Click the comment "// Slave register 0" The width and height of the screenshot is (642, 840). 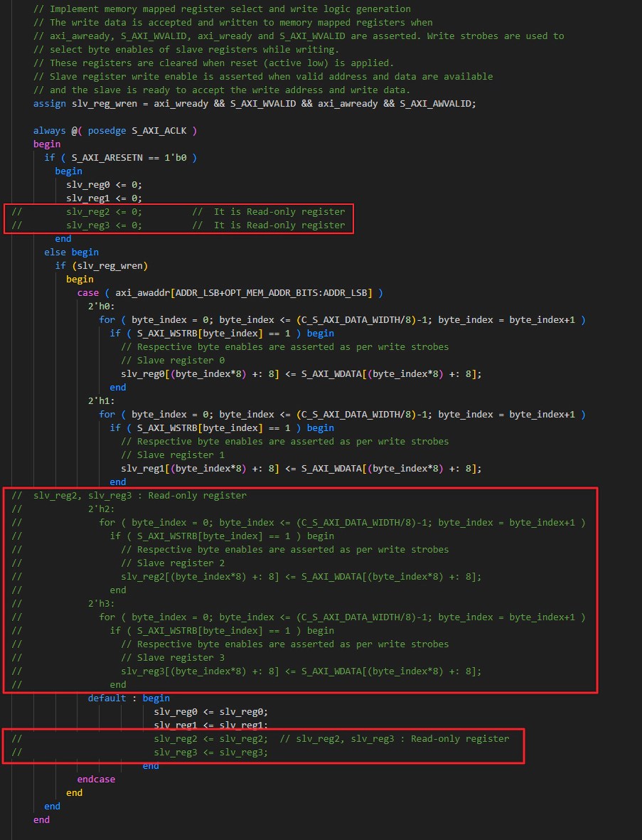[x=173, y=361]
